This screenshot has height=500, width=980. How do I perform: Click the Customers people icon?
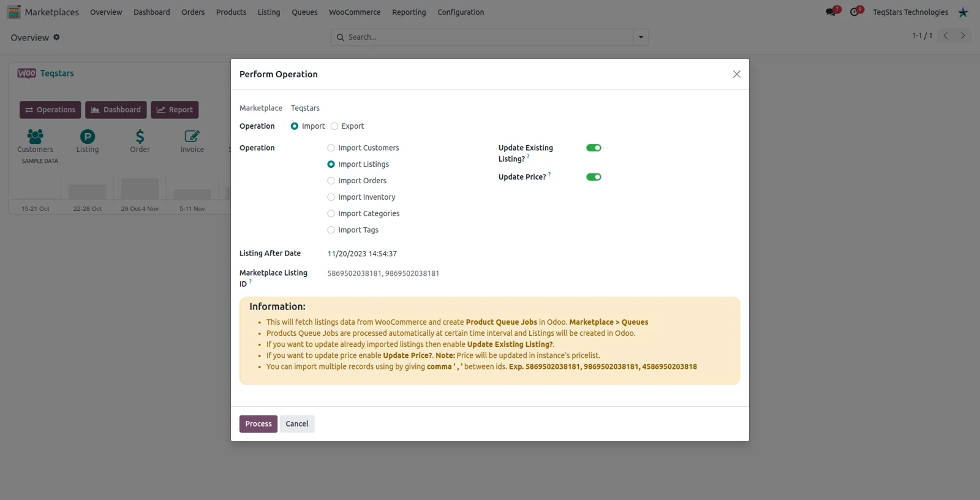click(35, 136)
